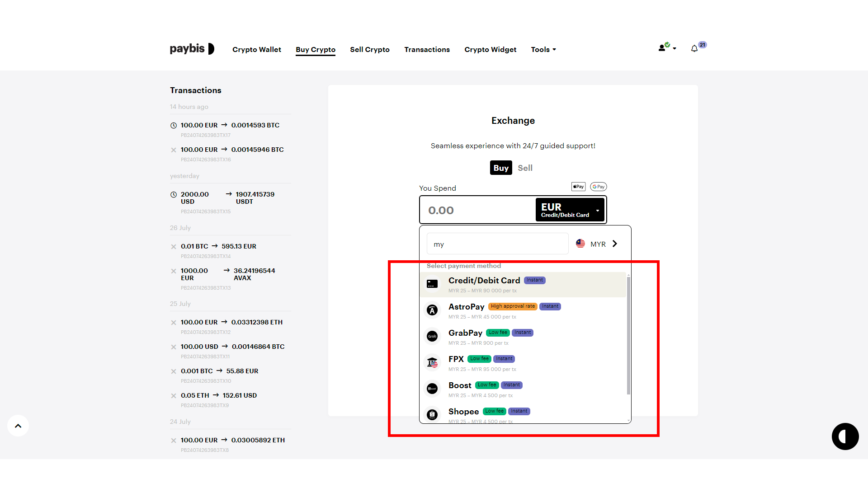Click the FPX bank icon
868x488 pixels.
pyautogui.click(x=432, y=363)
